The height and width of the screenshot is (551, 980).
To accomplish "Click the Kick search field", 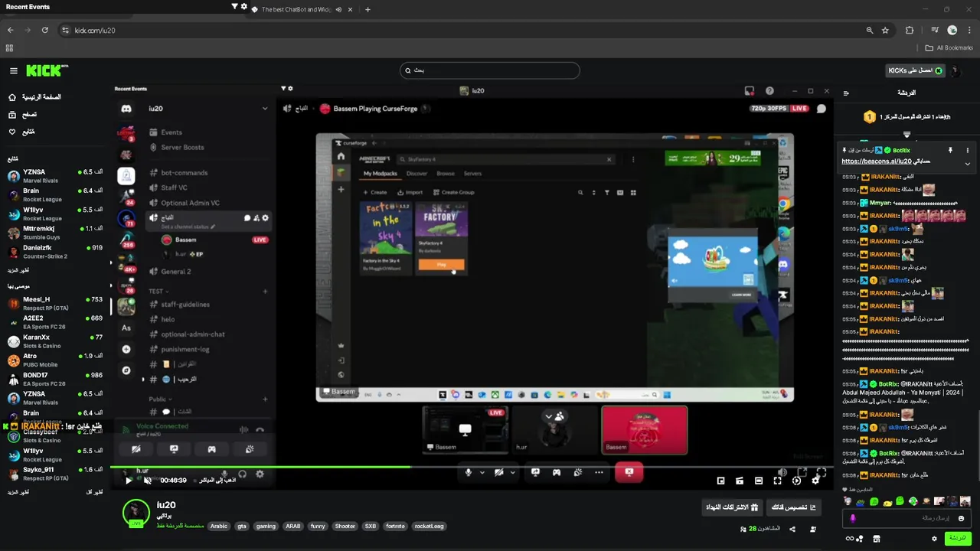I will tap(490, 70).
